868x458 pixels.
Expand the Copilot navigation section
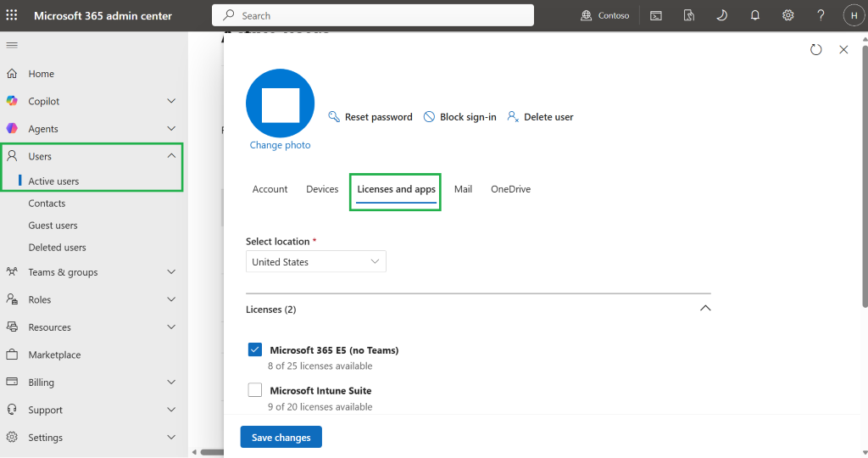pos(171,101)
